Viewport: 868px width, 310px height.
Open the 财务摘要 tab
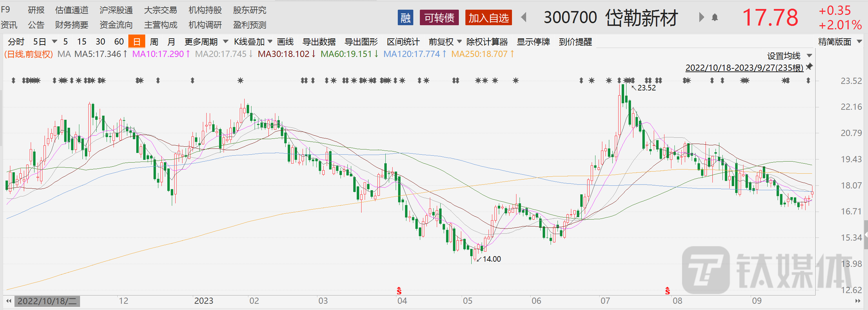72,25
